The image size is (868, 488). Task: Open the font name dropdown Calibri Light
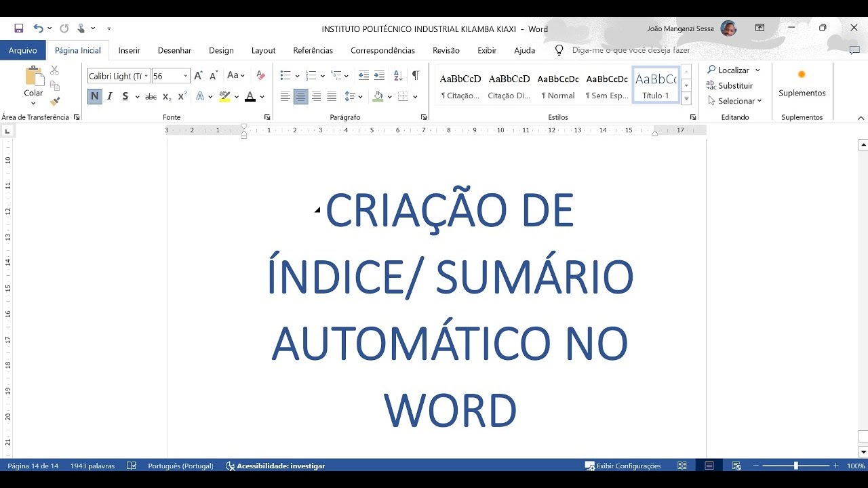tap(146, 76)
